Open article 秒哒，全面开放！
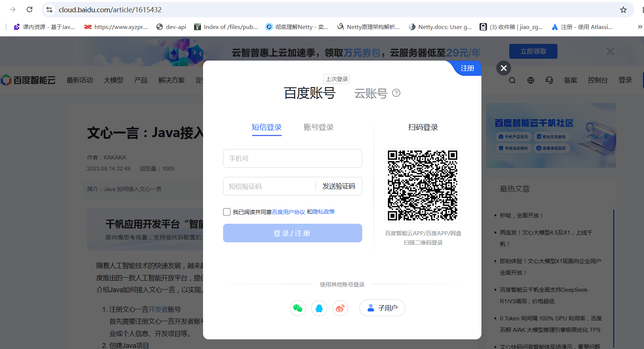 pyautogui.click(x=522, y=216)
